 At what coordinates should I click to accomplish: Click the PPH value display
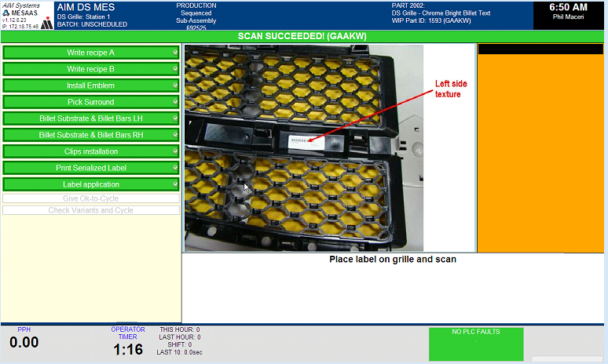click(24, 343)
